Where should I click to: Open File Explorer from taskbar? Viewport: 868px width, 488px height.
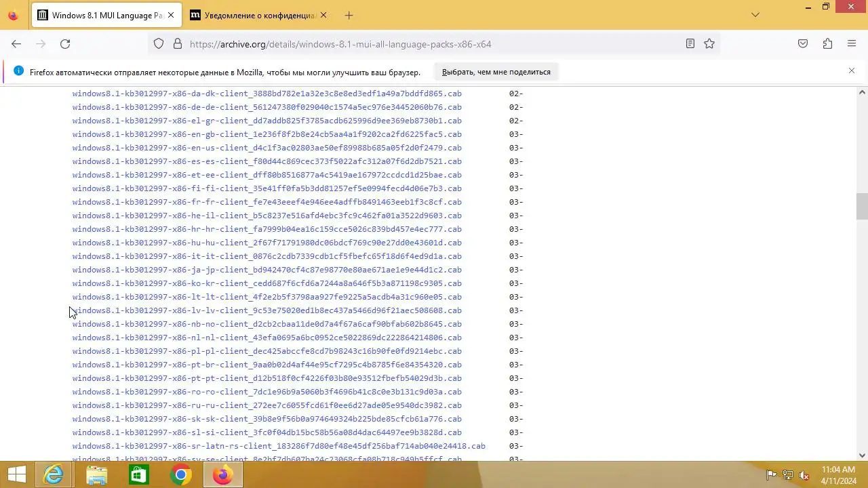97,474
